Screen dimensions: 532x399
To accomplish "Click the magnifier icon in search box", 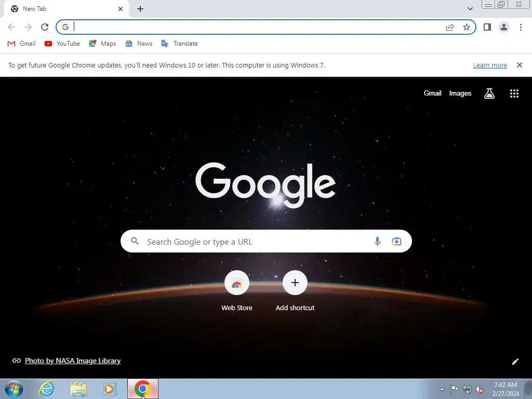I will coord(135,241).
